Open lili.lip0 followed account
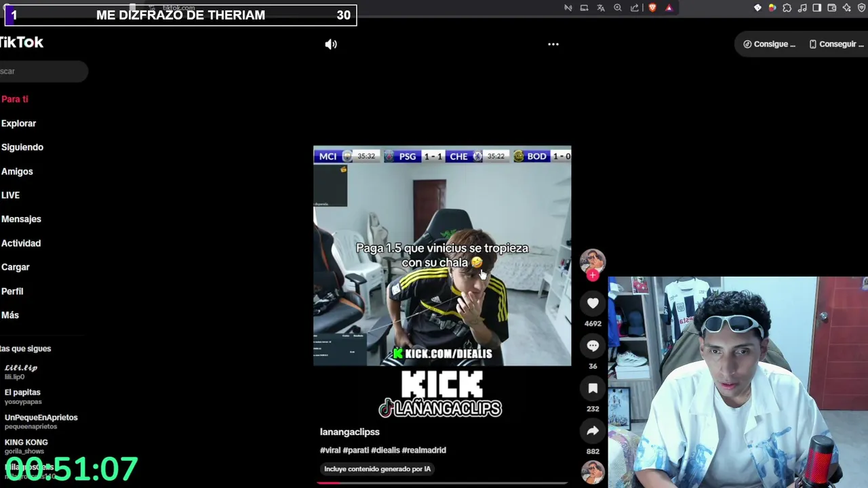The width and height of the screenshot is (868, 488). 21,371
